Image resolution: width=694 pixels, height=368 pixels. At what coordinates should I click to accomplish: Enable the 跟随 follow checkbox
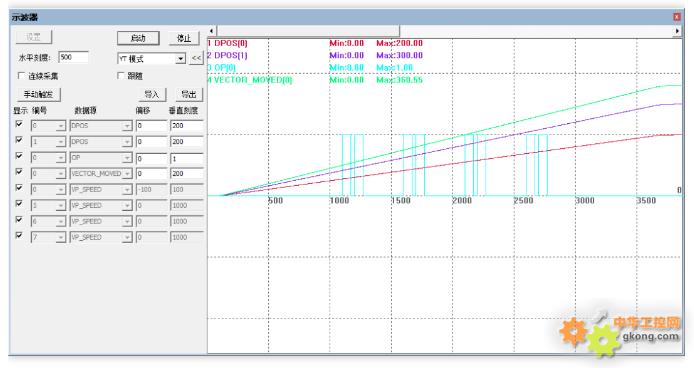(120, 76)
